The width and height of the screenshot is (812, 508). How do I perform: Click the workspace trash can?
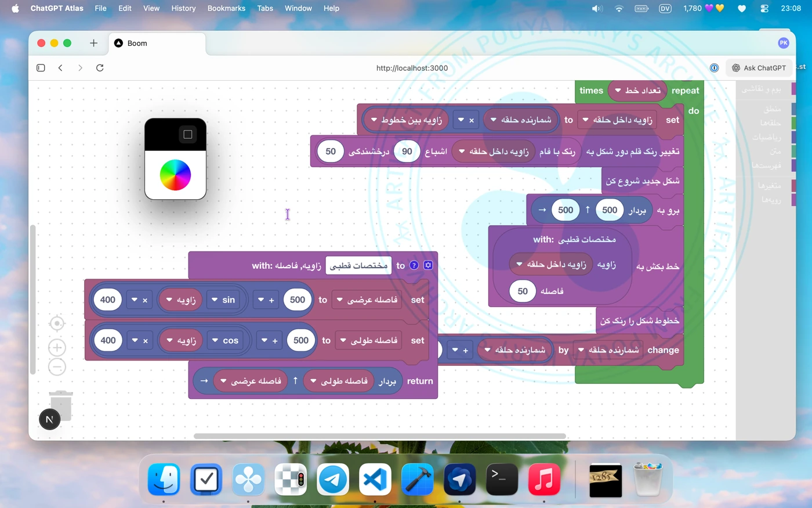click(61, 404)
